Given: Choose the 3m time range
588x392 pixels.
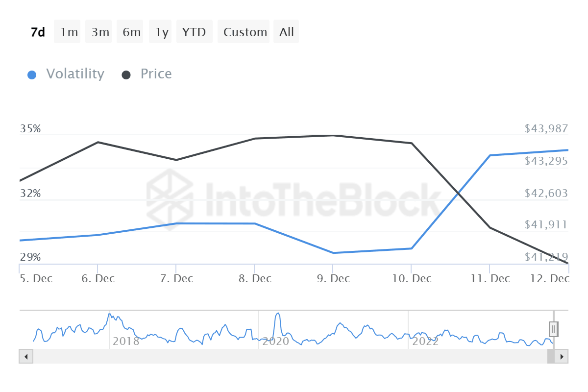Looking at the screenshot, I should pos(100,32).
